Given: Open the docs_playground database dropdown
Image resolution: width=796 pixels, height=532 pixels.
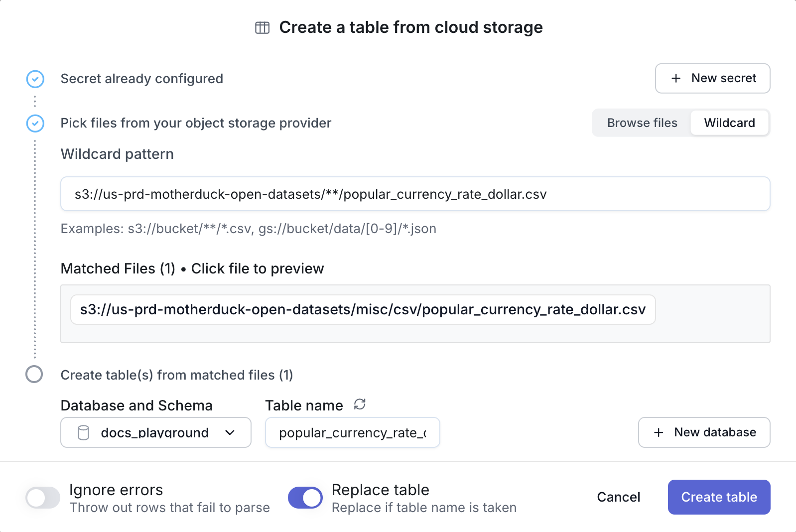Looking at the screenshot, I should pyautogui.click(x=155, y=432).
